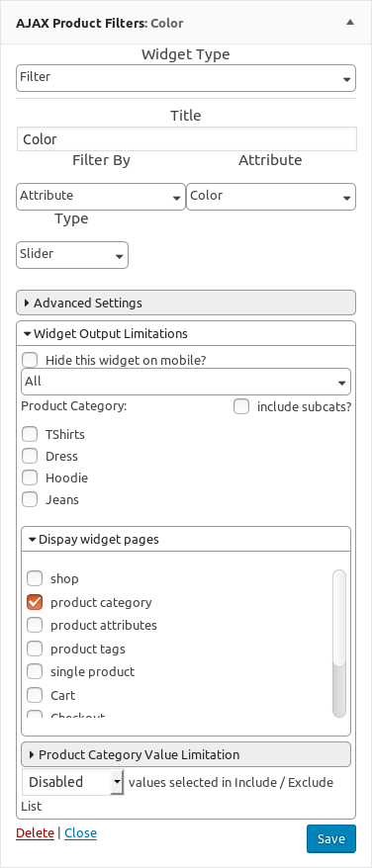Collapse the Dispay widget pages section

click(x=186, y=539)
